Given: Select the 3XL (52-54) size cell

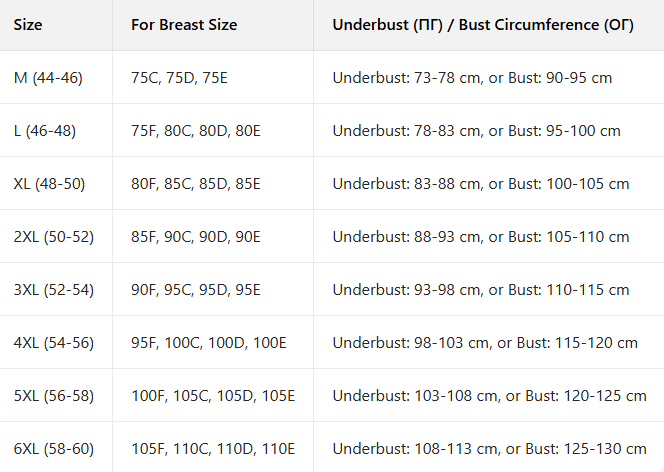Looking at the screenshot, I should pos(53,290).
